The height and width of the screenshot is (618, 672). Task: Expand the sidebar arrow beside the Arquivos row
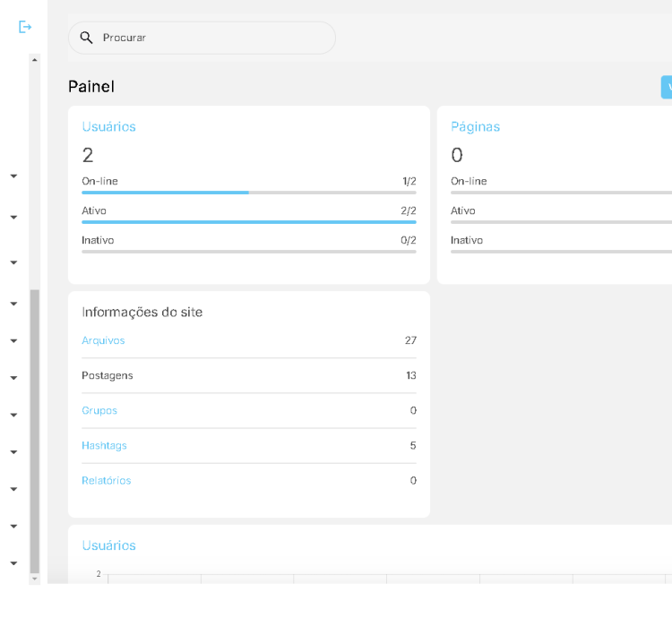click(x=13, y=341)
